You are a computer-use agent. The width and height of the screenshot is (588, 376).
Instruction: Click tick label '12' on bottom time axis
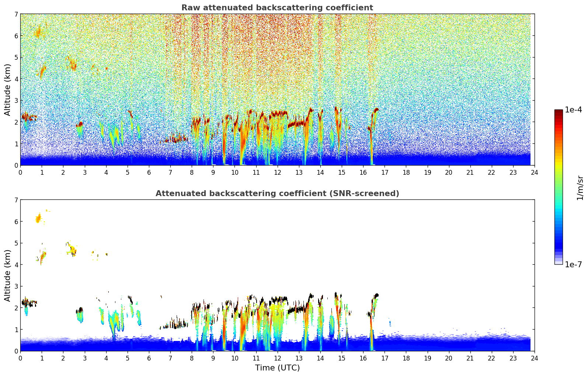click(x=277, y=358)
